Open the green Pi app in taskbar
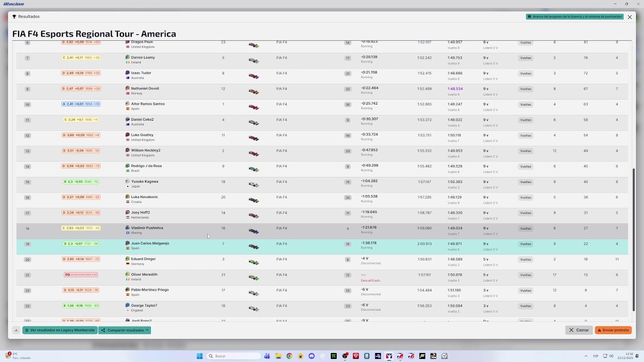Viewport: 644px width, 362px height. [334, 356]
